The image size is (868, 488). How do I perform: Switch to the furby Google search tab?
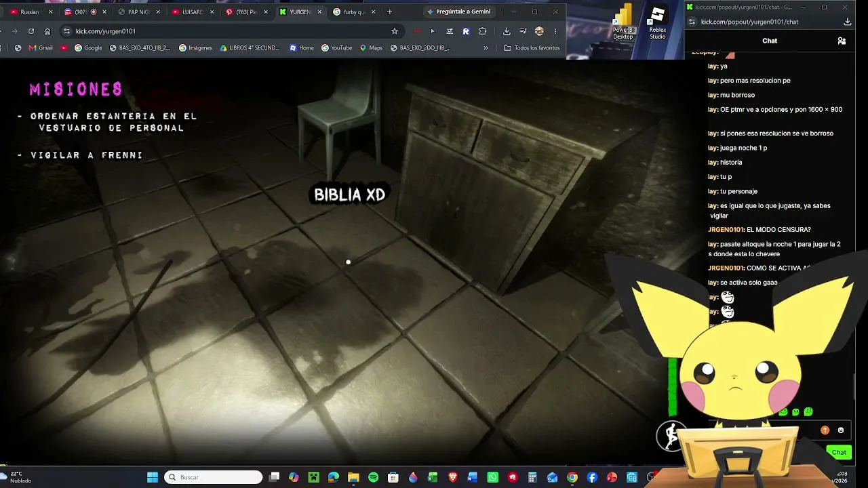click(x=354, y=12)
